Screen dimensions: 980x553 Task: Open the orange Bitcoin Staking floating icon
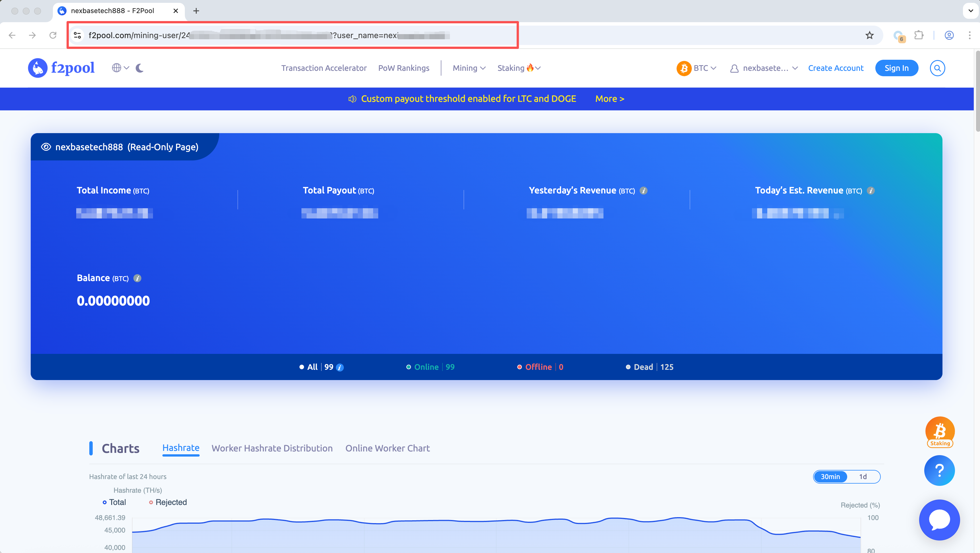pyautogui.click(x=940, y=432)
